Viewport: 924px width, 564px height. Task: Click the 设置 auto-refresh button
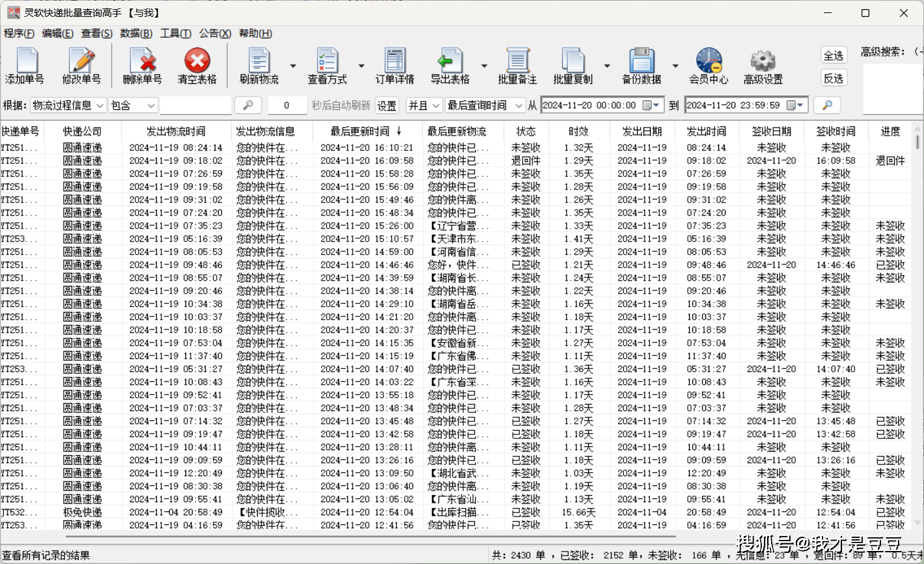click(x=387, y=106)
